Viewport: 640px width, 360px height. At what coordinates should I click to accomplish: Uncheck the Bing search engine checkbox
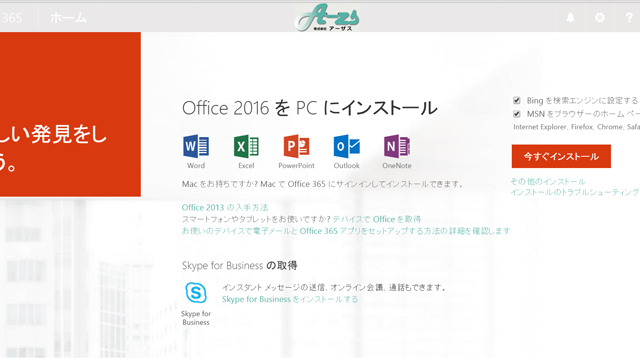click(517, 100)
